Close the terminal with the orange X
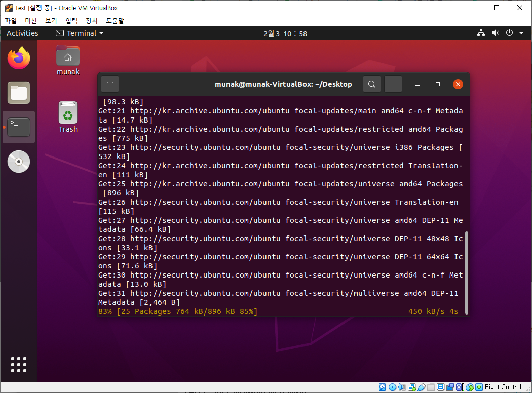532x393 pixels. pyautogui.click(x=458, y=84)
